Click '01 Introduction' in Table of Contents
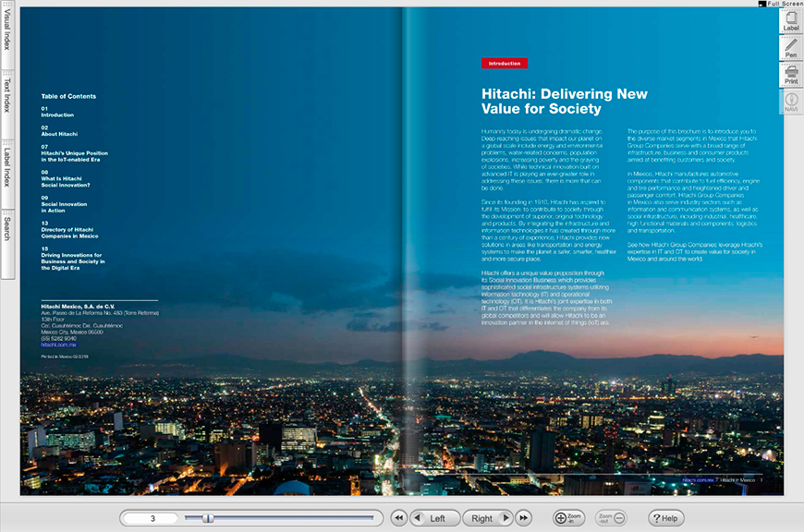The image size is (804, 532). coord(57,112)
